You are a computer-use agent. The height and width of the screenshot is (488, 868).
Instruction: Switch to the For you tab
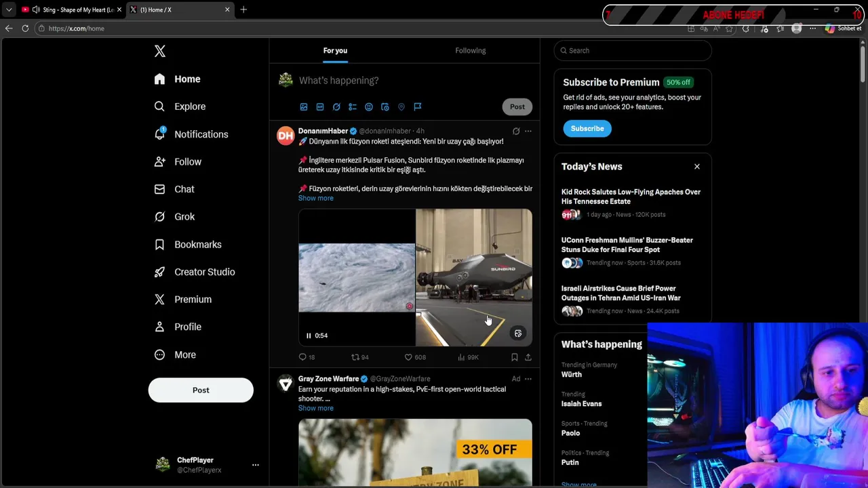tap(335, 51)
